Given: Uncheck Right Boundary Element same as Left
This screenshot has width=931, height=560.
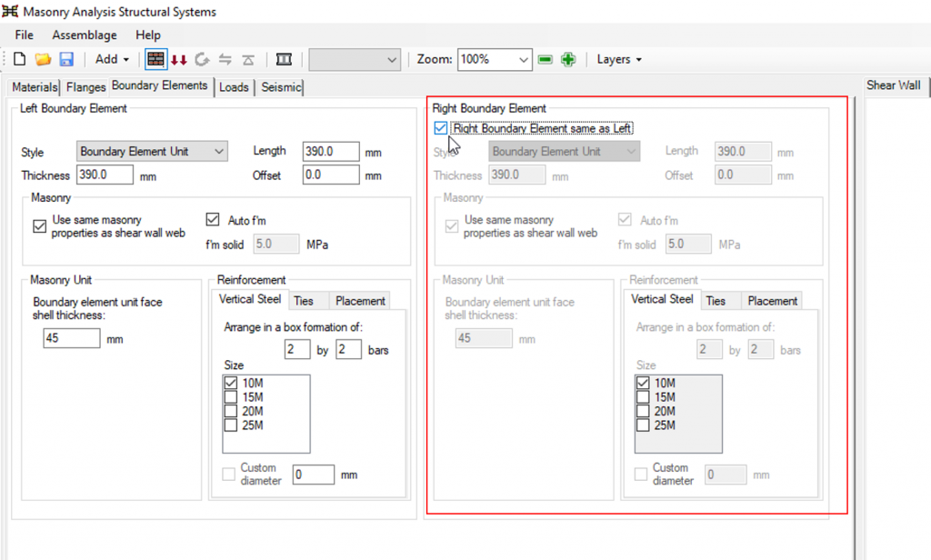Looking at the screenshot, I should (441, 128).
